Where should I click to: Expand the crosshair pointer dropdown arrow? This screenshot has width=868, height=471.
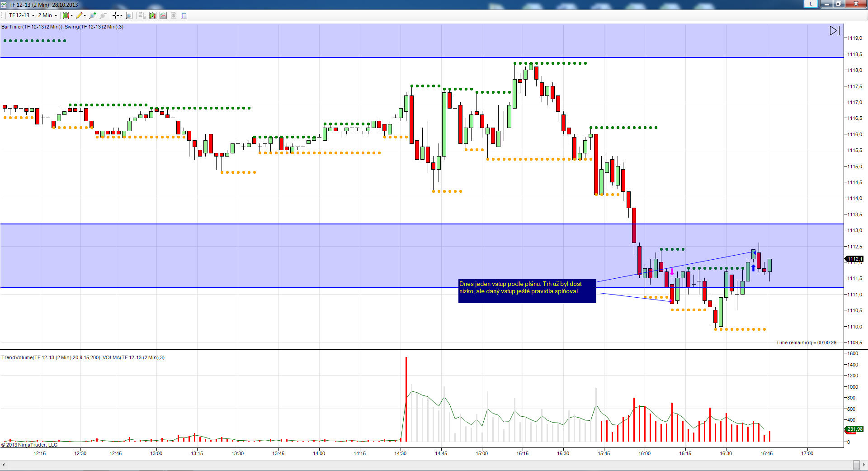click(121, 15)
